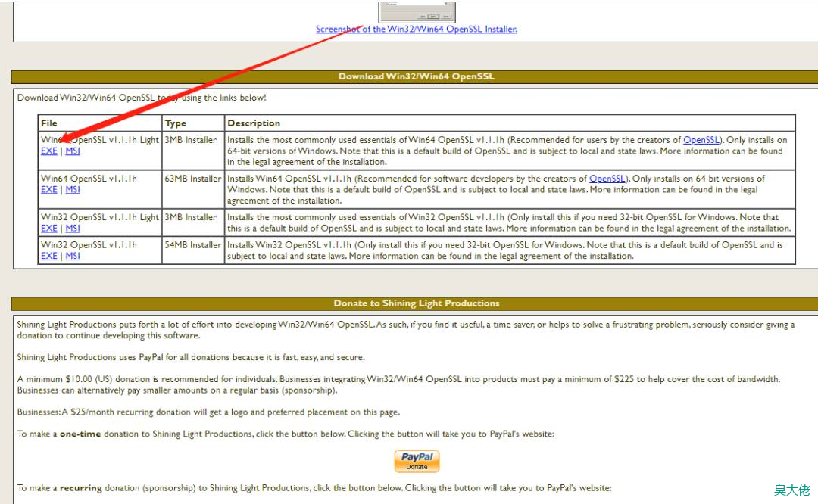Click the 'A minimum $10.00 (US) donation' paragraph
Image resolution: width=818 pixels, height=504 pixels.
click(398, 384)
